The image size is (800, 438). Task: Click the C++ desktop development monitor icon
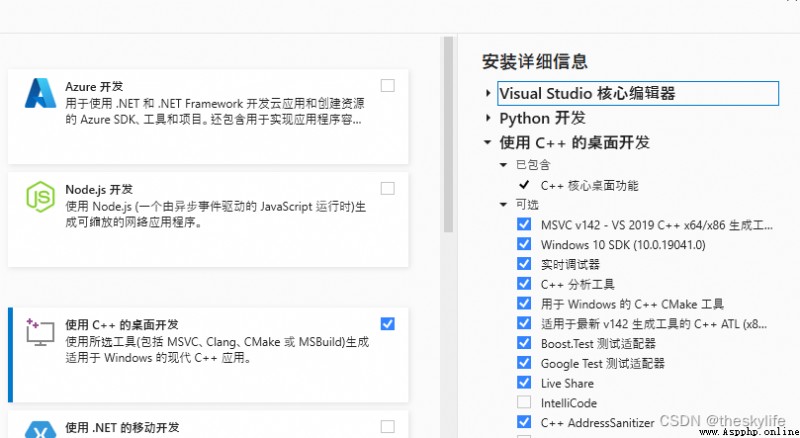(40, 332)
